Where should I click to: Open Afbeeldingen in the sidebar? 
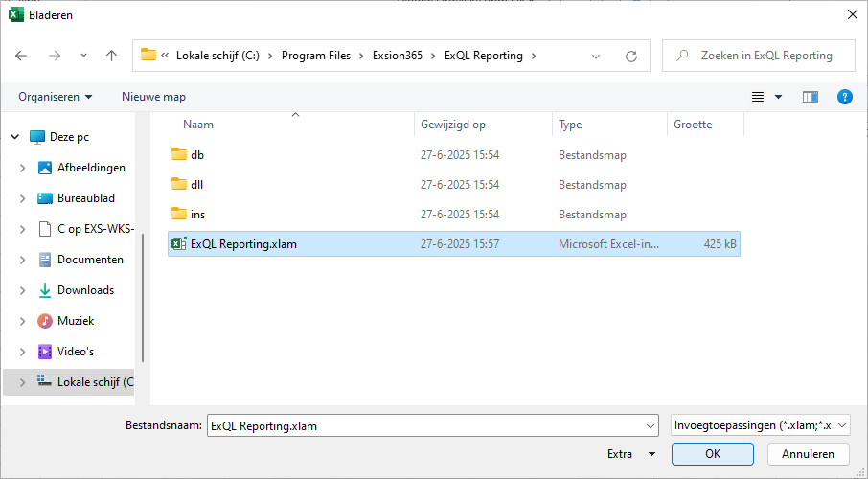91,168
